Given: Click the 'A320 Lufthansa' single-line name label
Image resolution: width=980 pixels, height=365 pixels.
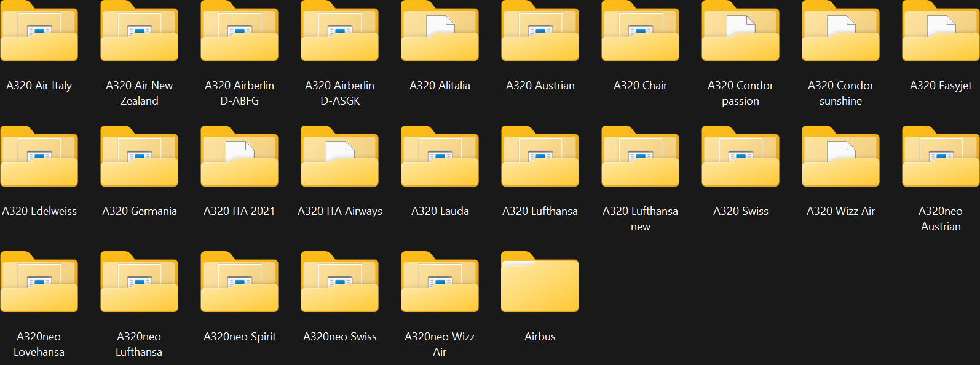Looking at the screenshot, I should point(540,211).
